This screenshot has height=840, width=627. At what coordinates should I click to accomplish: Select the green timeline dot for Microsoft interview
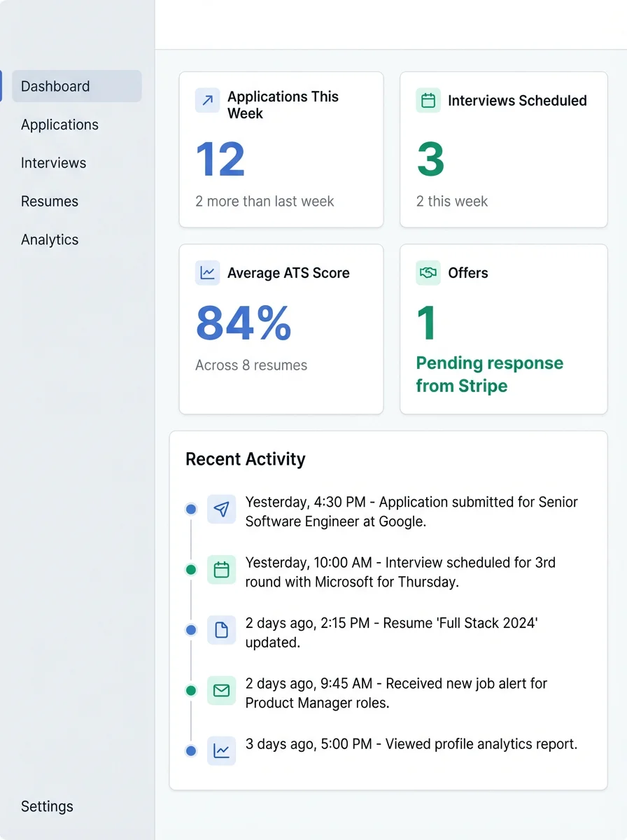point(191,570)
